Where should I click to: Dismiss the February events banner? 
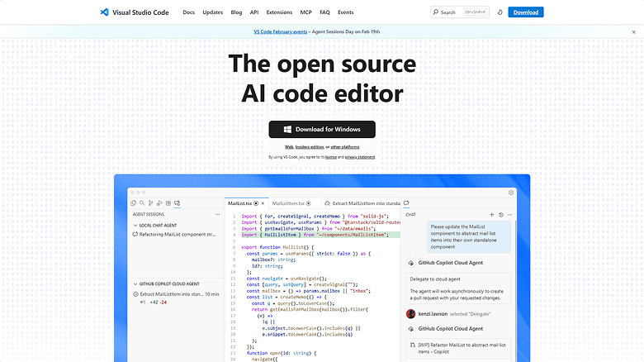pyautogui.click(x=634, y=31)
